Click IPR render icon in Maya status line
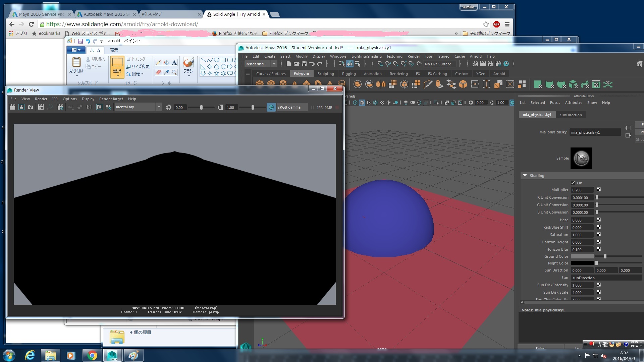This screenshot has width=644, height=362. click(491, 64)
